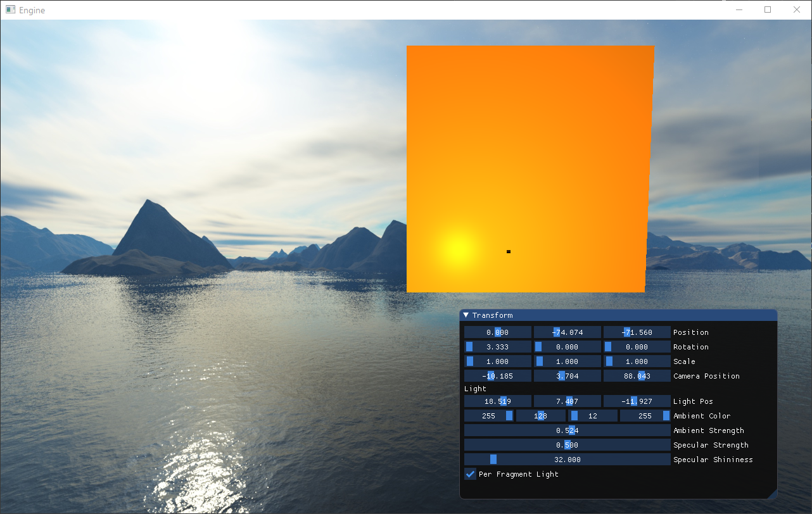The image size is (812, 514).
Task: Adjust the X Scale slider set to 1.000
Action: [497, 361]
